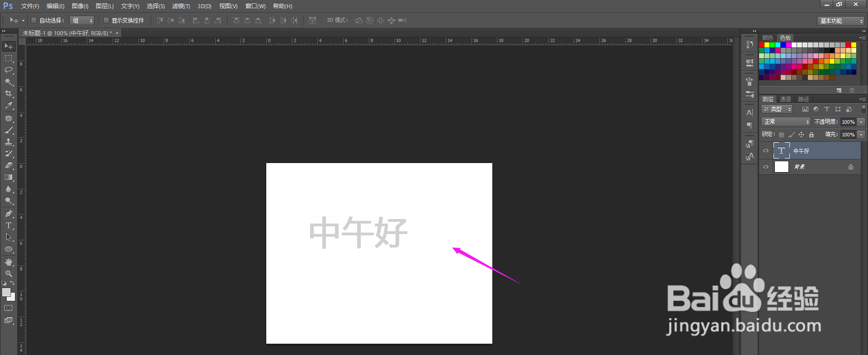Select the Crop tool
The width and height of the screenshot is (868, 355).
(9, 93)
